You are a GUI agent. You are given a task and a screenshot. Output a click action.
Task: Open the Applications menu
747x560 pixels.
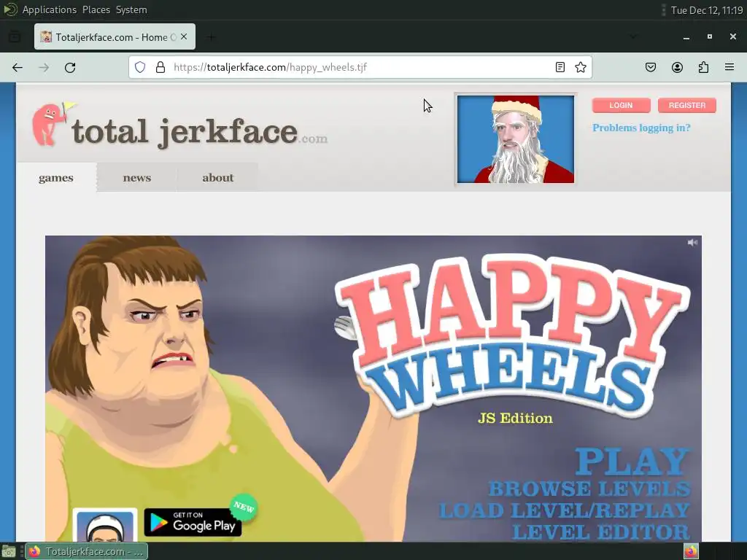[50, 9]
